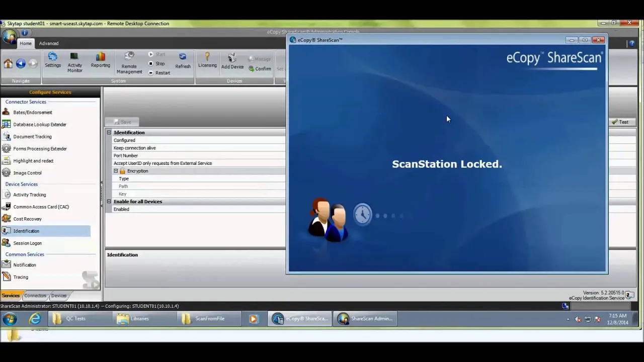Stop the ShareScan service

(156, 63)
